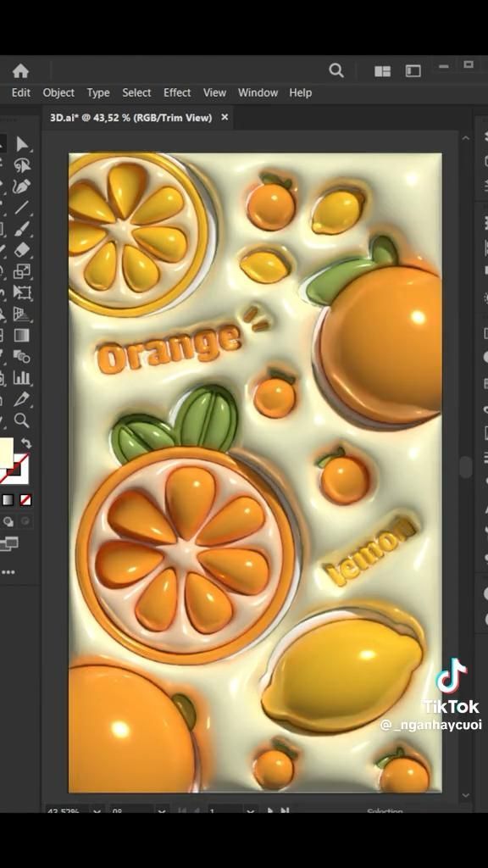
Task: Go to the Home screen button
Action: tap(20, 71)
